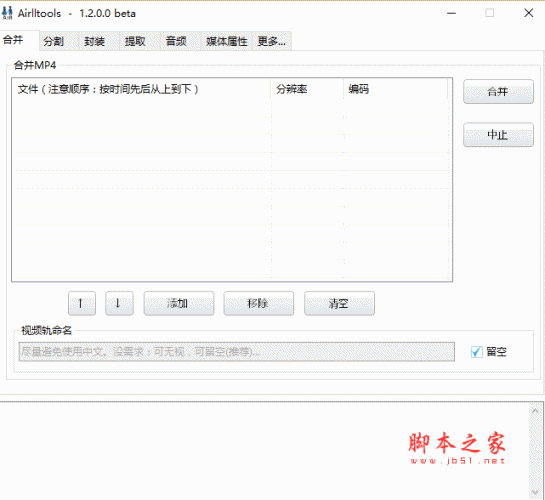This screenshot has width=545, height=500.
Task: Open the 分割 tab
Action: point(59,41)
